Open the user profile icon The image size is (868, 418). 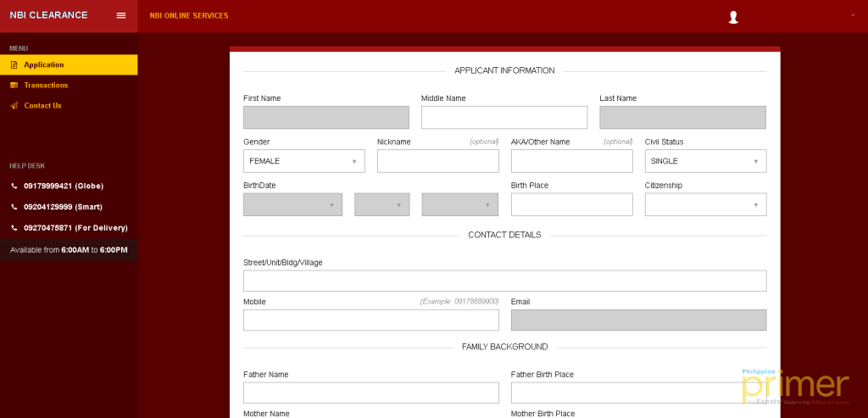pyautogui.click(x=733, y=18)
